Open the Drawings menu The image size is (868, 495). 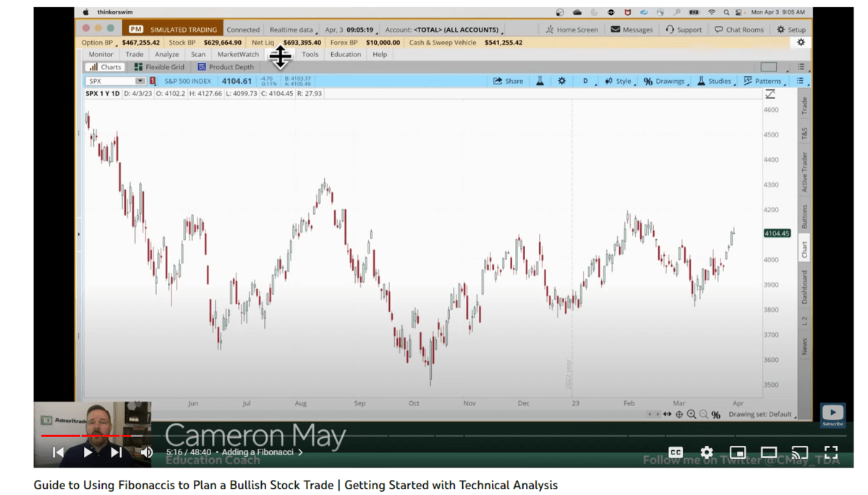[664, 81]
